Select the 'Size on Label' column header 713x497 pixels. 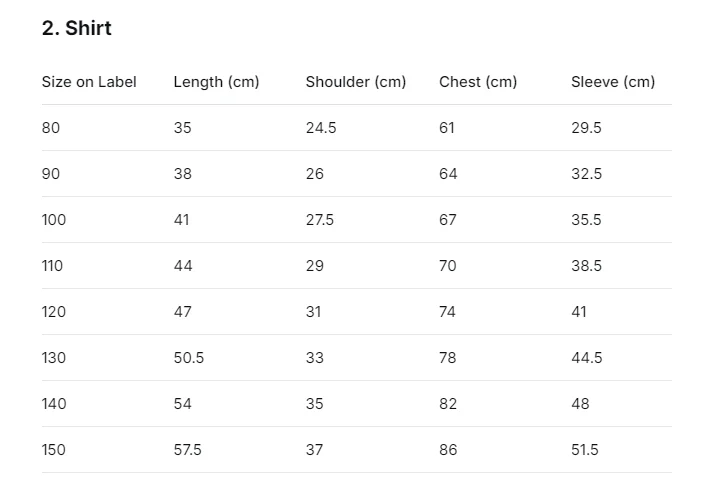89,82
